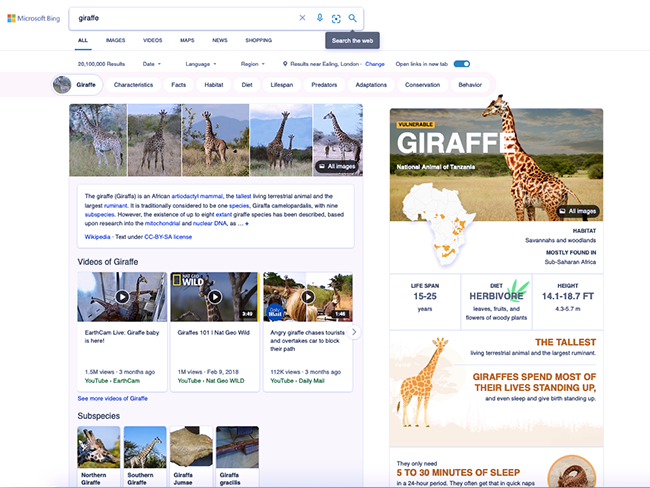This screenshot has width=650, height=488.
Task: Open the Southern Giraffe subspecies card
Action: [x=145, y=456]
